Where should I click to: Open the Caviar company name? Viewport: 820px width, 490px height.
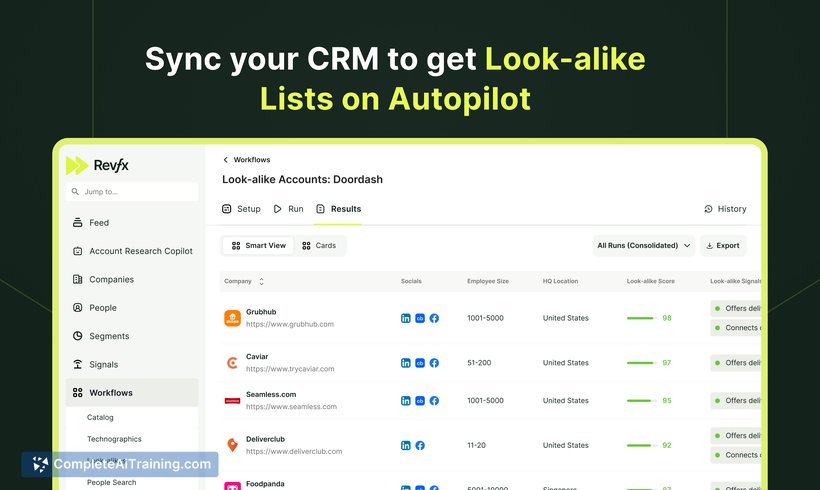pyautogui.click(x=257, y=357)
